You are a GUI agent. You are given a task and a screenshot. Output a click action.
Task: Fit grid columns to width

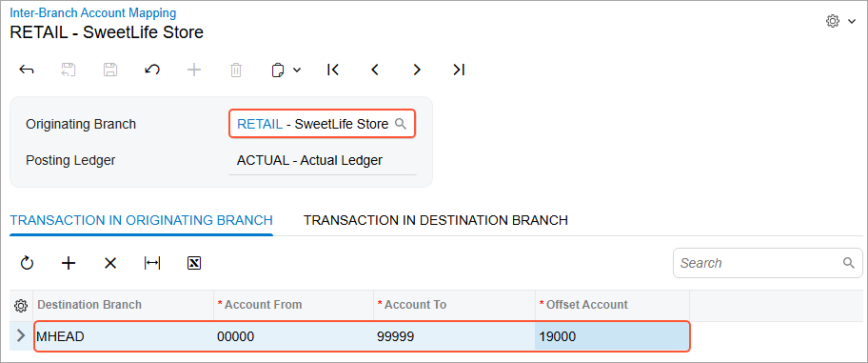pos(151,263)
